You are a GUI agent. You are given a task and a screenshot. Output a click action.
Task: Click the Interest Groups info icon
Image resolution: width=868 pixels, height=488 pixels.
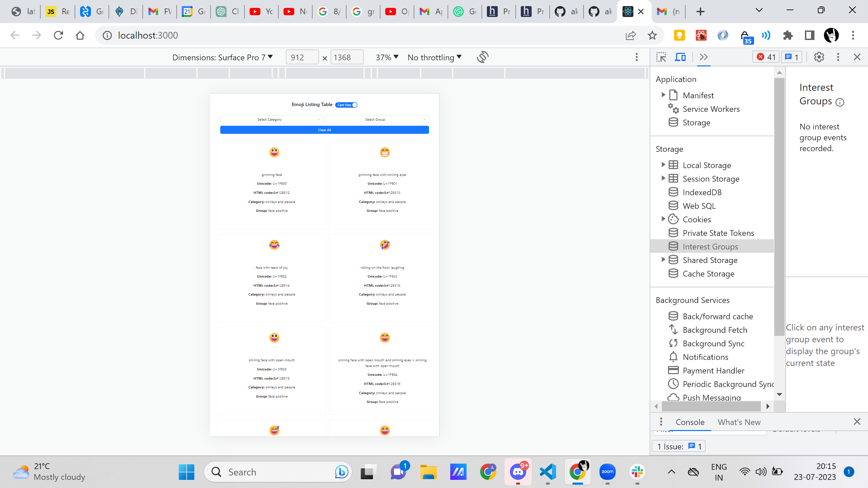pos(840,102)
